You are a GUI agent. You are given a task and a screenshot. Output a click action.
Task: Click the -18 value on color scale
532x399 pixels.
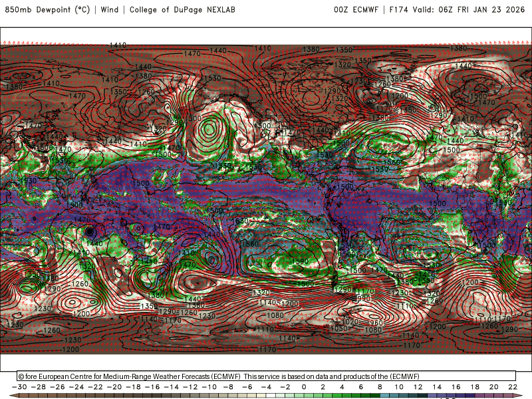point(134,387)
